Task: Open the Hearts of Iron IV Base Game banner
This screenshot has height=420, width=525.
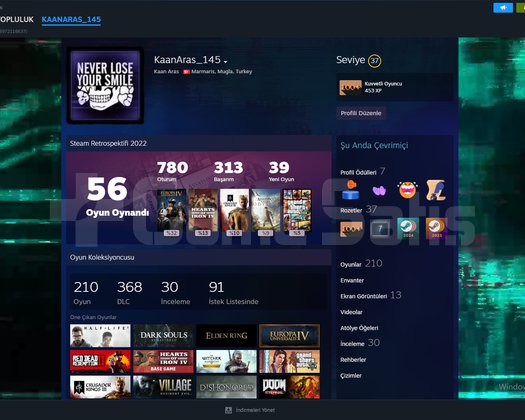Action: point(163,361)
